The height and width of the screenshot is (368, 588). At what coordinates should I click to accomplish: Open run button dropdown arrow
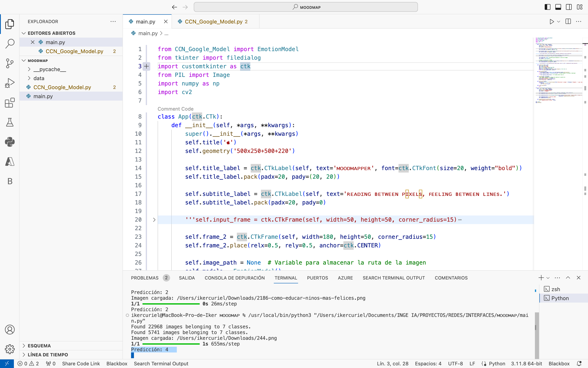pos(559,21)
